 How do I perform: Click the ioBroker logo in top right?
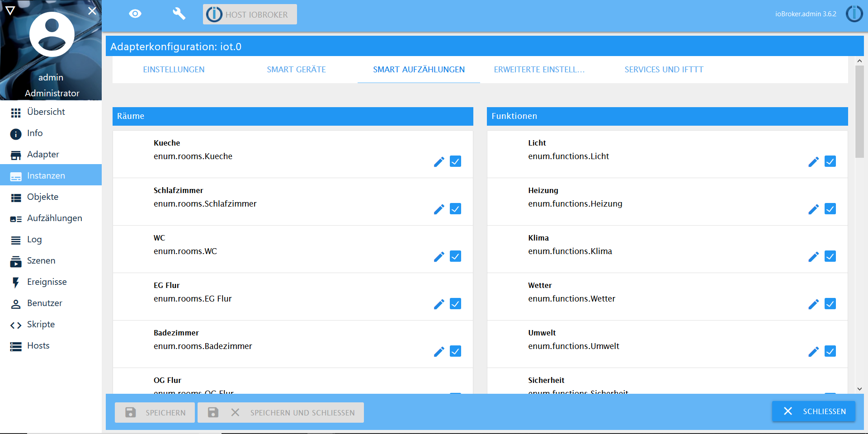[854, 14]
